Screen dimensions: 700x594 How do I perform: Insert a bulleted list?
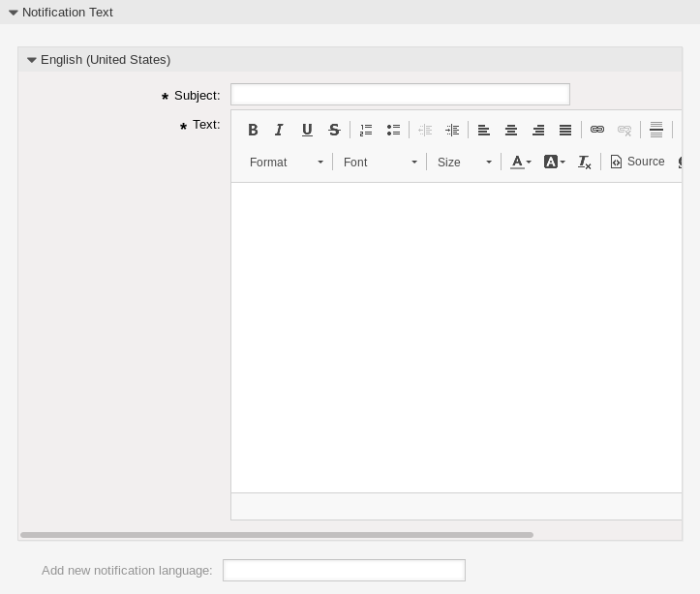pyautogui.click(x=393, y=130)
